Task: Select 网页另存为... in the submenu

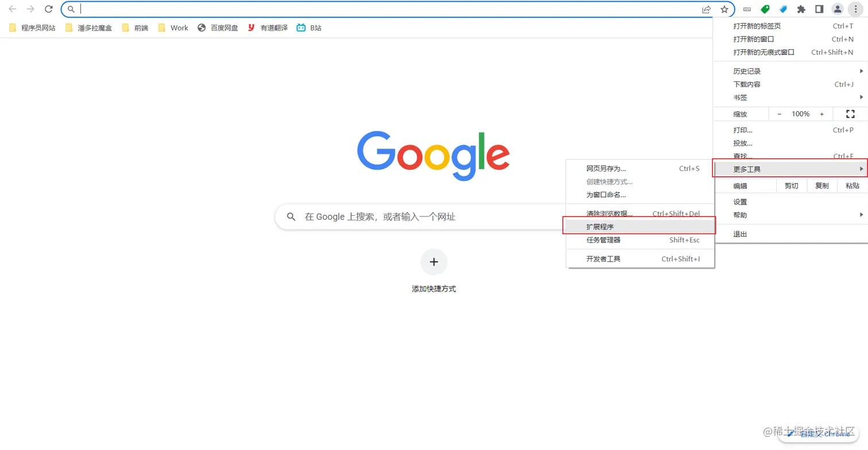Action: (x=640, y=169)
